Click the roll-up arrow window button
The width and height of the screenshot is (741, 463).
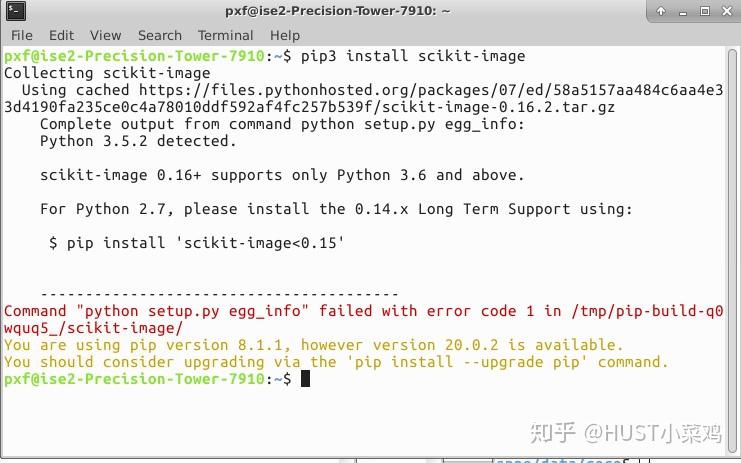[x=661, y=11]
